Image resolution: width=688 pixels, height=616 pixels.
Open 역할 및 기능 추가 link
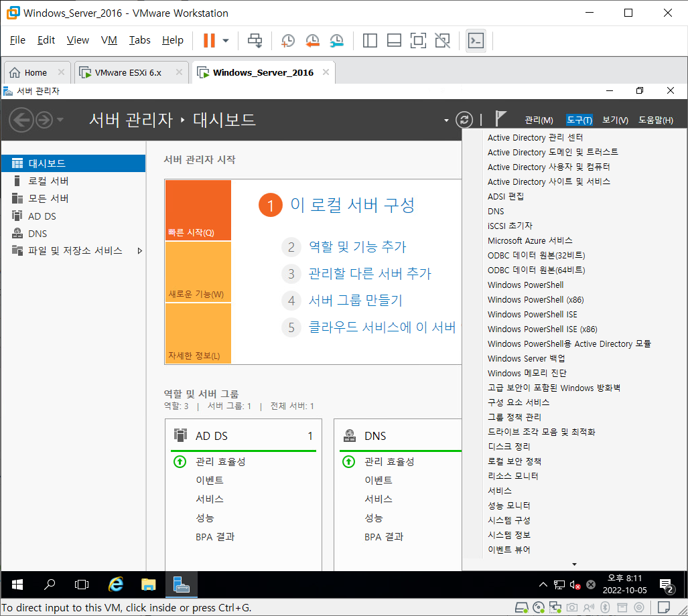coord(357,247)
